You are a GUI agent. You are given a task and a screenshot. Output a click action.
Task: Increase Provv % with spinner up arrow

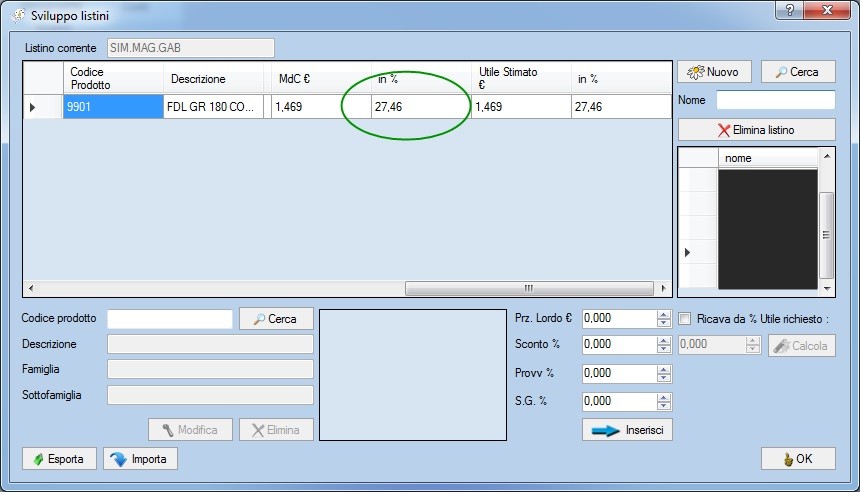pos(663,369)
